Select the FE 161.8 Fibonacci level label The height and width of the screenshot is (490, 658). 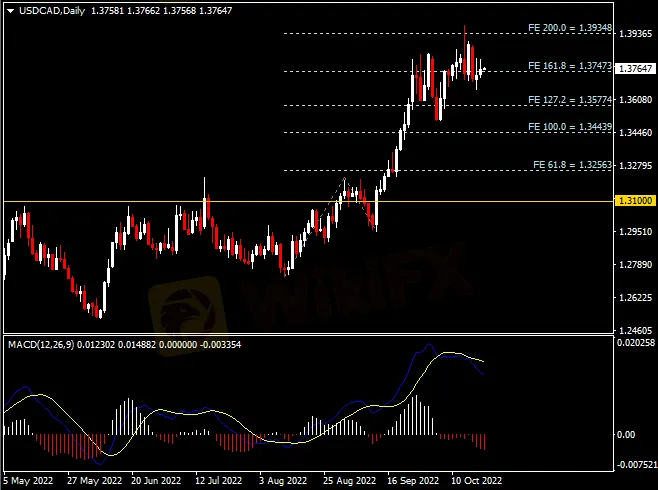569,65
